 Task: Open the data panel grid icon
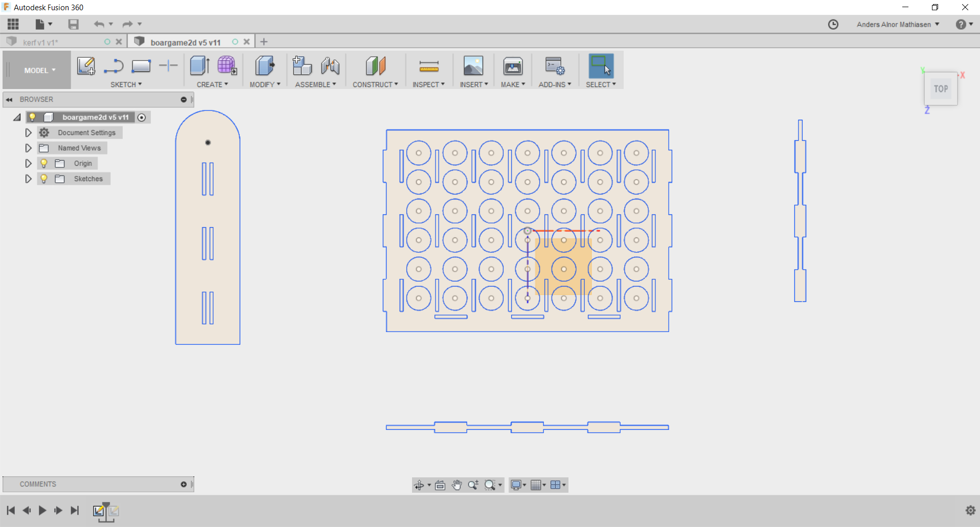[x=13, y=24]
